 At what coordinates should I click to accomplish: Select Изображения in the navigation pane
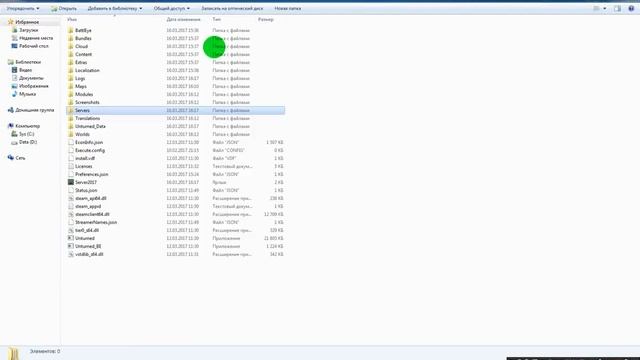tap(34, 86)
